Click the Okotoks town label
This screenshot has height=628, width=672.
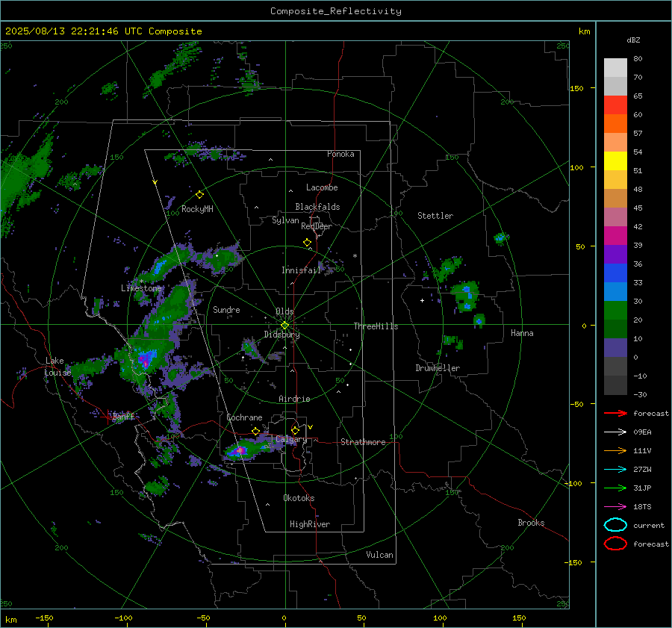pos(299,498)
